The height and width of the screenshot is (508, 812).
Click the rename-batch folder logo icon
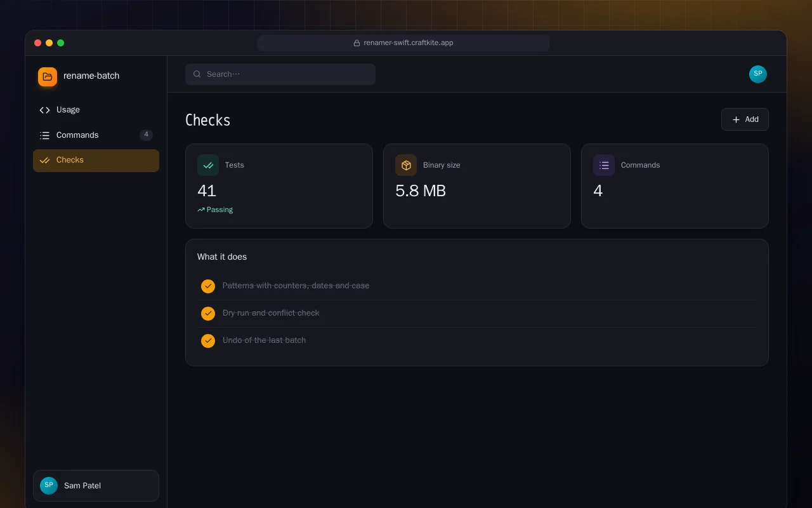coord(48,77)
